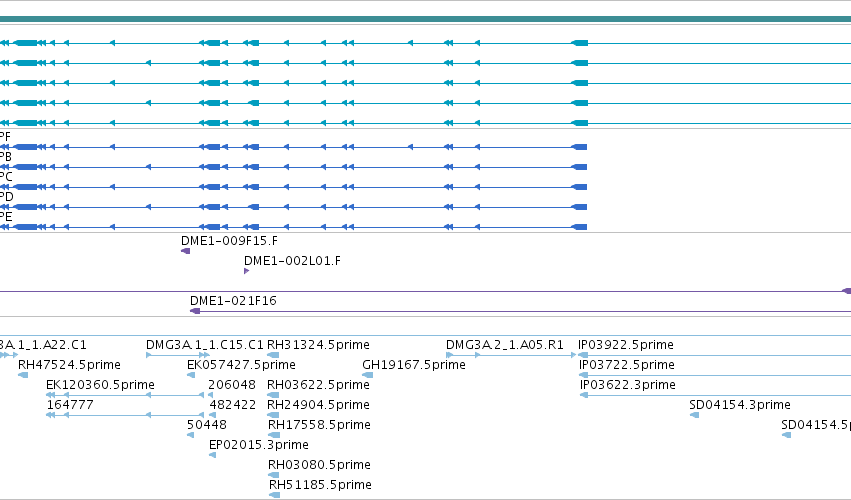
Task: Click the DMG3A.1_1.C15.C1 label
Action: tap(205, 345)
